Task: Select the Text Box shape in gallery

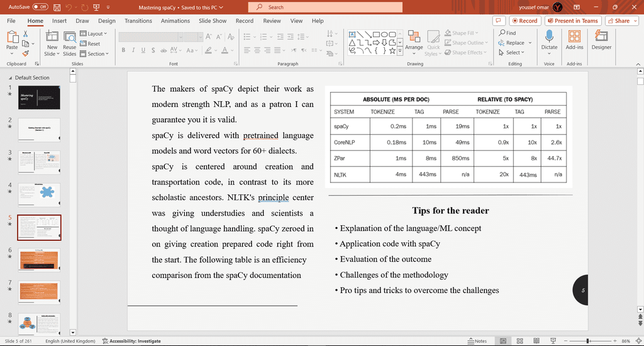Action: [x=352, y=35]
